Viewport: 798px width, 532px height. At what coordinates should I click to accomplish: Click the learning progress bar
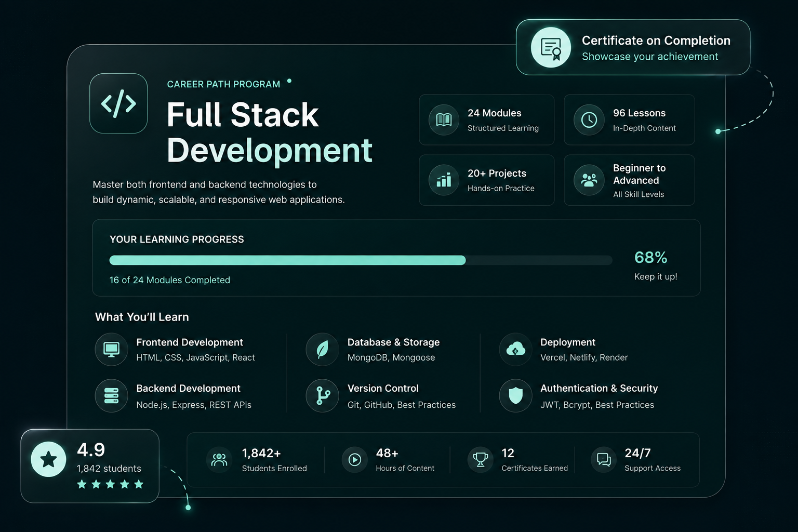pos(361,260)
